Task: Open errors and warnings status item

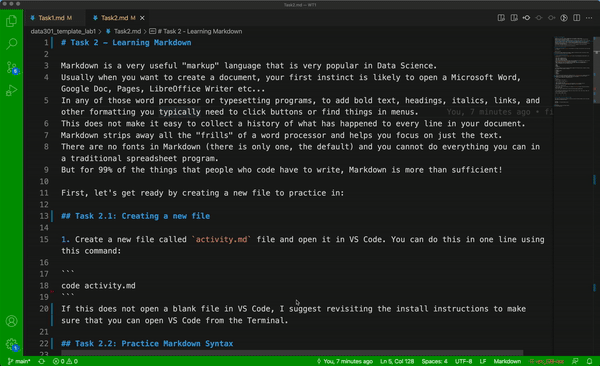Action: pos(65,361)
